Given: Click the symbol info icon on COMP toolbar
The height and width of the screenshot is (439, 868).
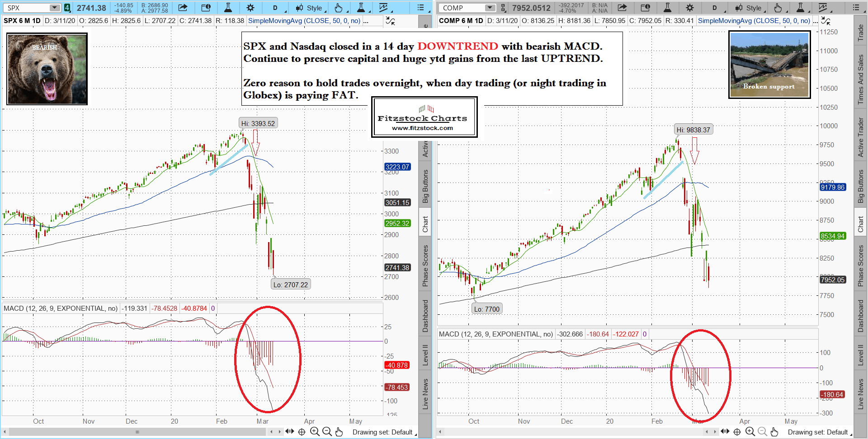Looking at the screenshot, I should tap(645, 8).
